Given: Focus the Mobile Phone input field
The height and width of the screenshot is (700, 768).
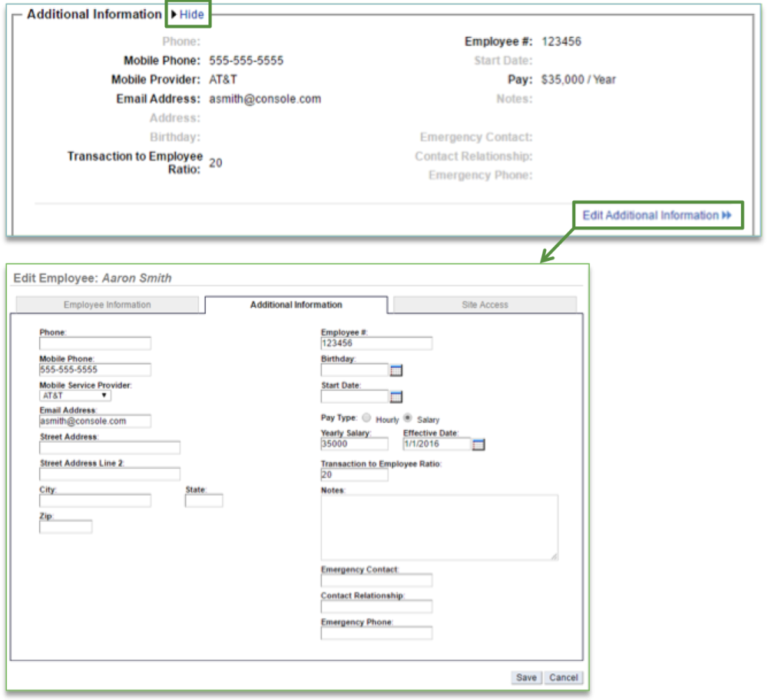Looking at the screenshot, I should (x=95, y=370).
